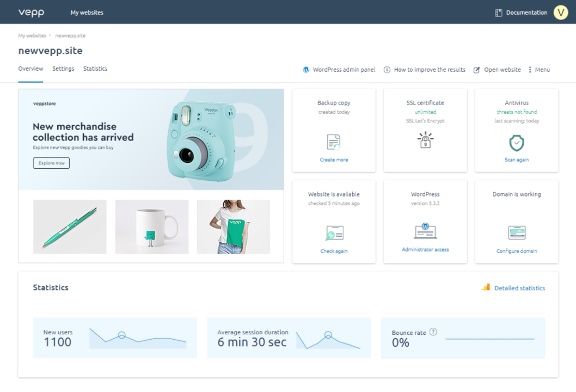Click the Explore now button
The image size is (576, 392).
coord(51,163)
